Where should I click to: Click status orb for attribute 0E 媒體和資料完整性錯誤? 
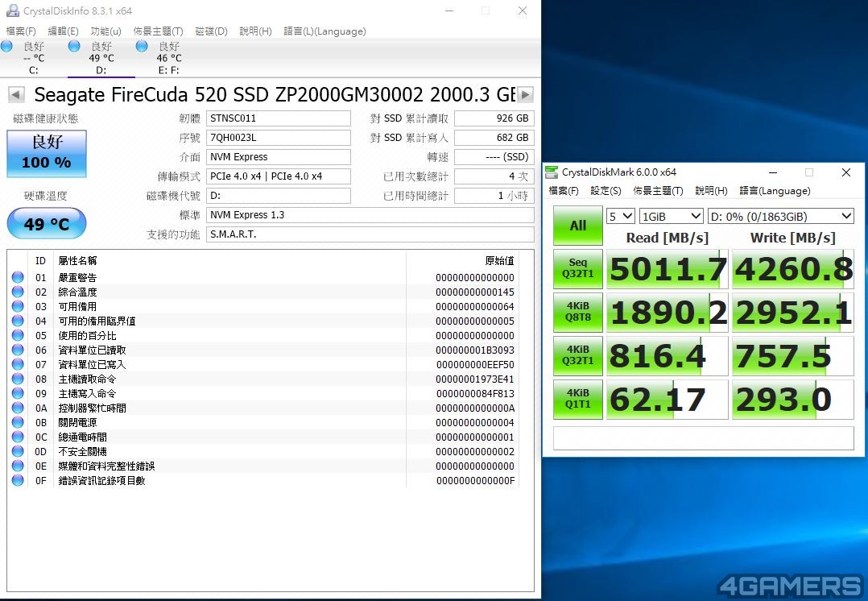point(18,466)
